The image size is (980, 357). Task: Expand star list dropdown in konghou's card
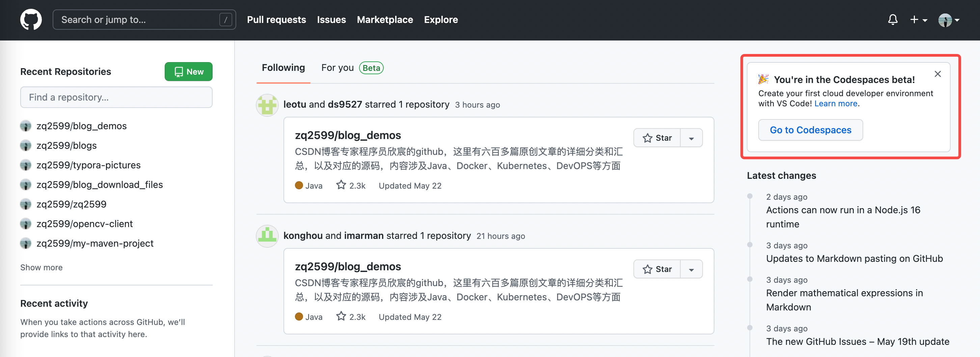(691, 269)
